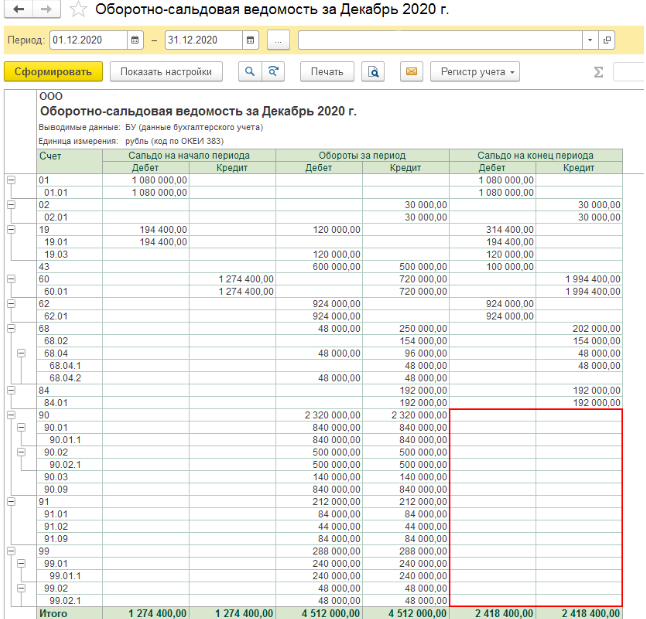Image resolution: width=646 pixels, height=619 pixels.
Task: Select account cell 99.02.1
Action: pos(70,600)
